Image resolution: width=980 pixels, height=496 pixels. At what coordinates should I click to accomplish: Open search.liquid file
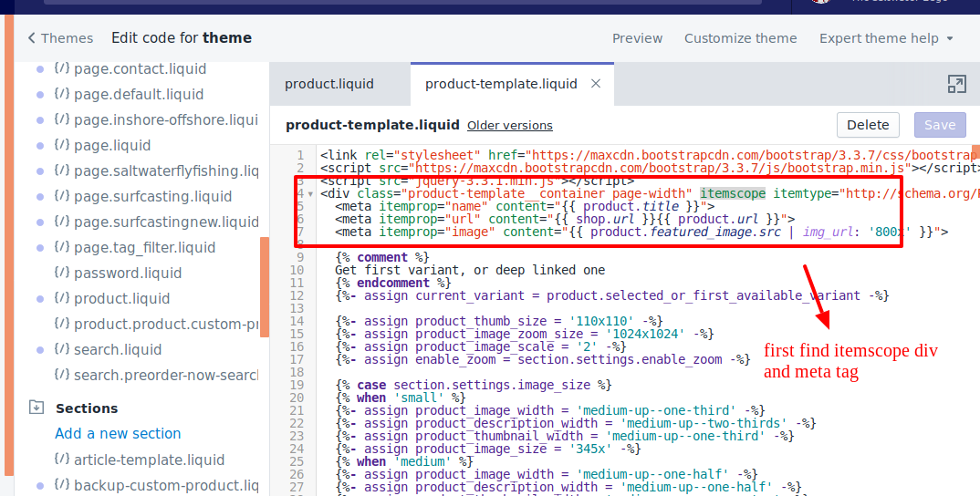click(x=118, y=350)
